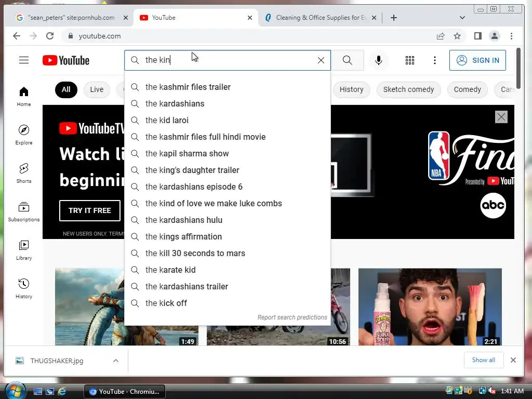The width and height of the screenshot is (532, 399).
Task: Go to Home in the sidebar
Action: (24, 96)
